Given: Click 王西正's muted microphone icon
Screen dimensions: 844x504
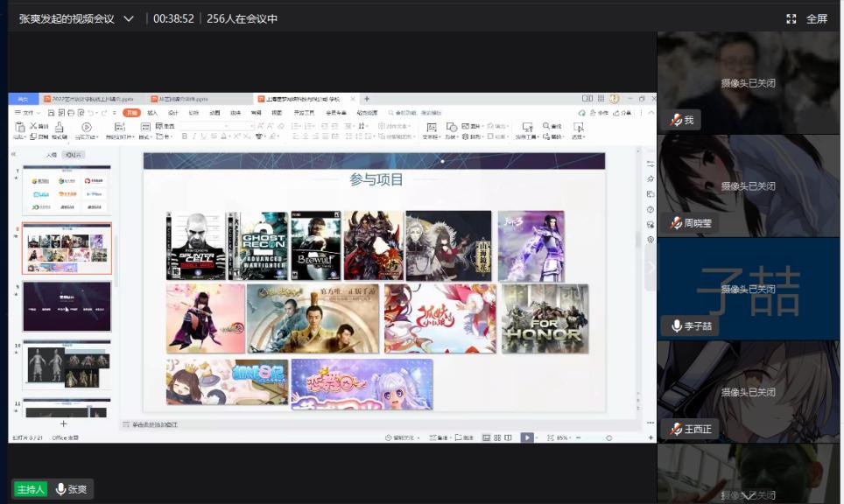Looking at the screenshot, I should coord(675,429).
